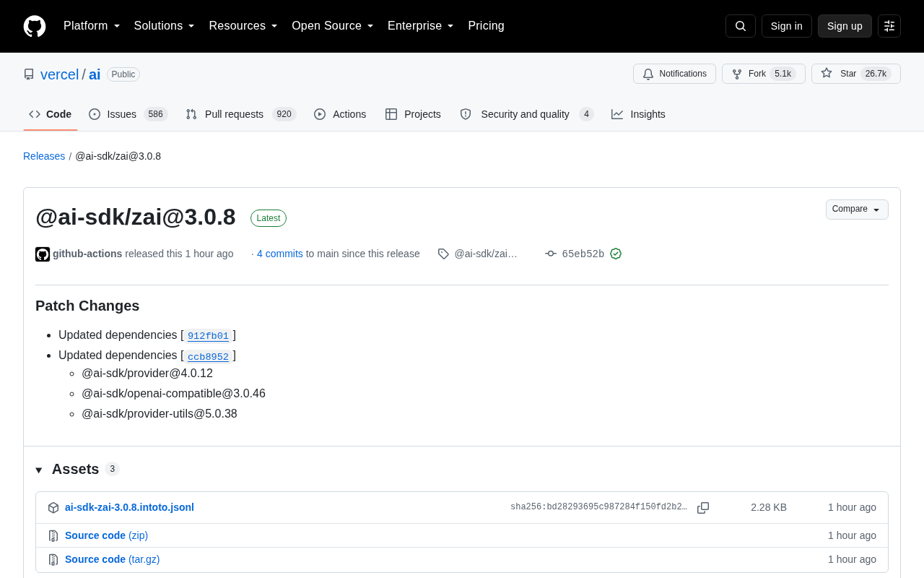Click the commit icon beside 65eb52b

[551, 254]
